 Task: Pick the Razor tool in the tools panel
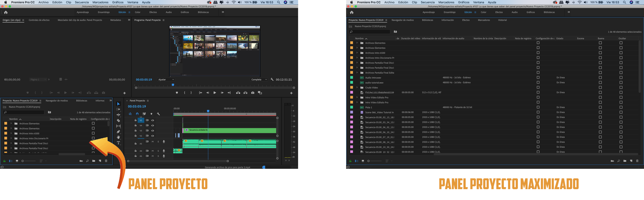(119, 120)
